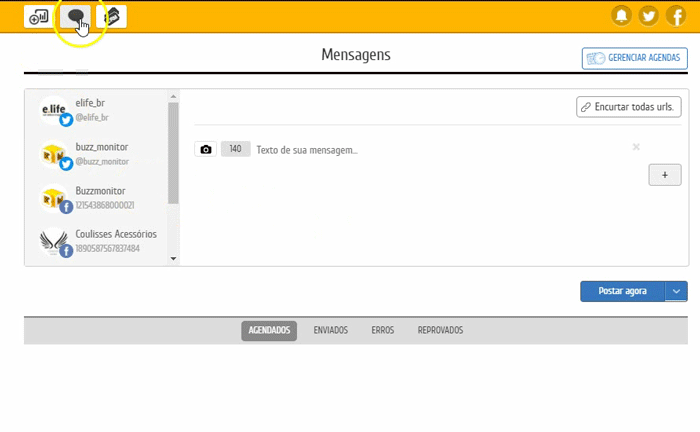Click the Gerenciar Agendas button

[x=635, y=58]
